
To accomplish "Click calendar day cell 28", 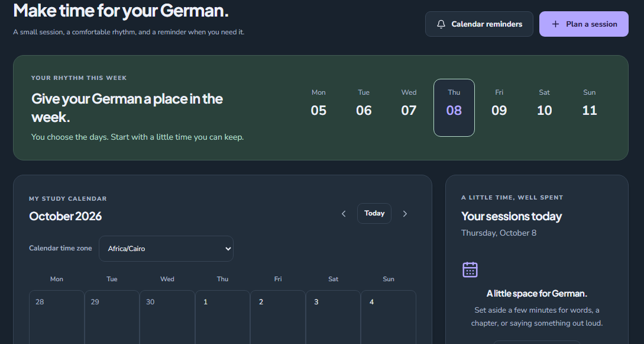I will [57, 317].
